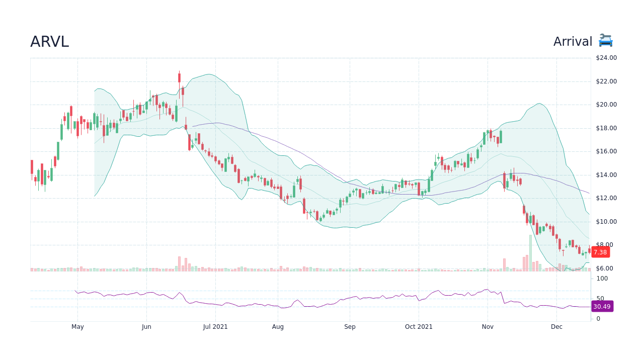Viewport: 644px width, 362px height.
Task: Click the $10.00 price axis label
Action: pos(606,222)
